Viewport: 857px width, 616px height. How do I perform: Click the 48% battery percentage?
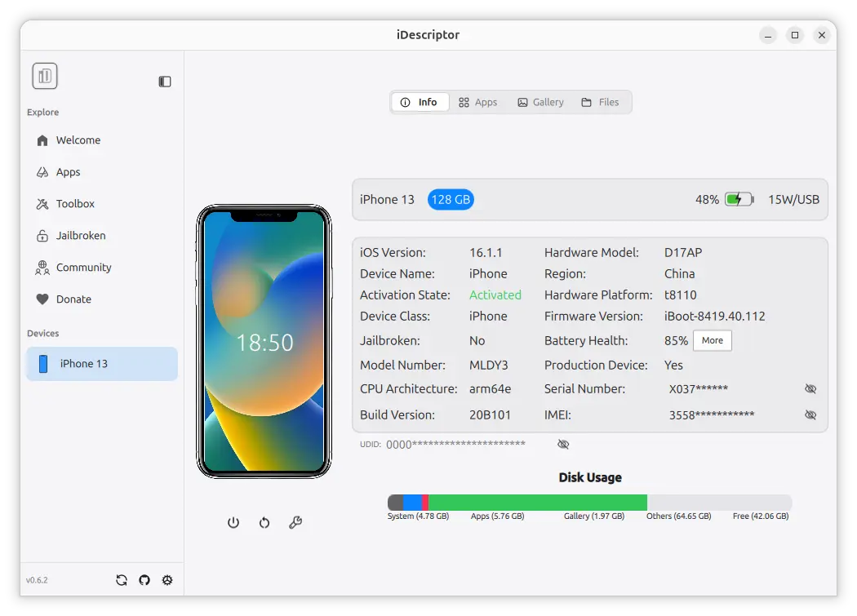(x=707, y=200)
